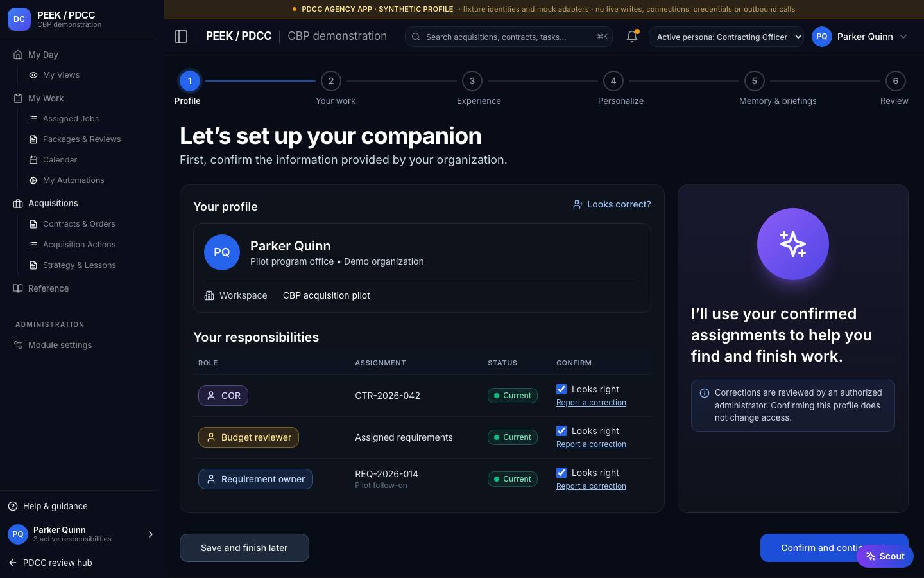Click Help & guidance
The width and height of the screenshot is (924, 578).
pyautogui.click(x=55, y=506)
